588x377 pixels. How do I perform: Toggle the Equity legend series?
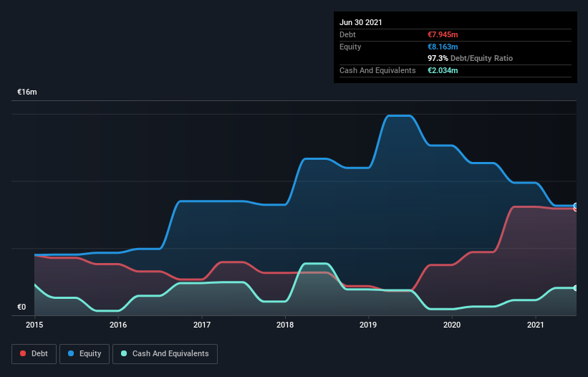point(85,354)
